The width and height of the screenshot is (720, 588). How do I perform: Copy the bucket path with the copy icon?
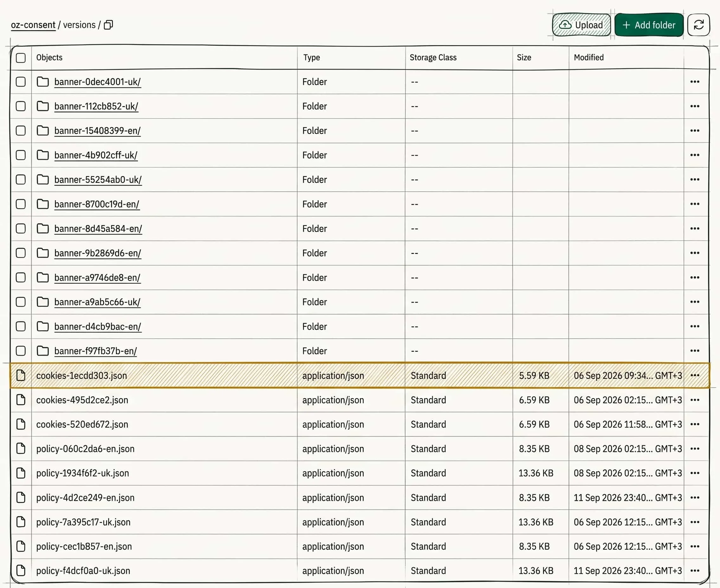coord(108,25)
